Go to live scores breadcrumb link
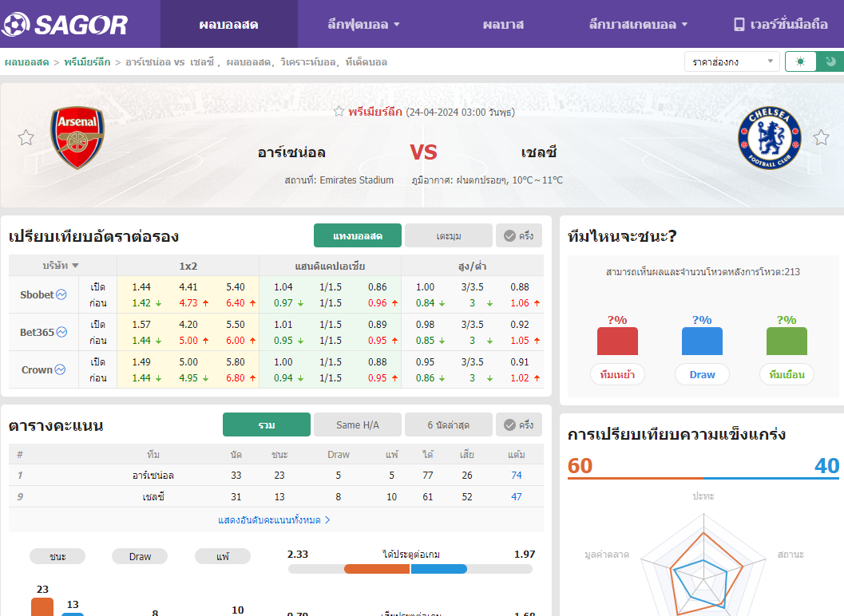This screenshot has width=844, height=616. [x=27, y=62]
